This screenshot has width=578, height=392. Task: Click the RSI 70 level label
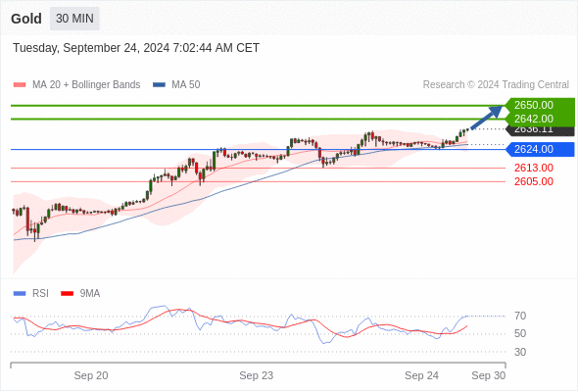(520, 316)
